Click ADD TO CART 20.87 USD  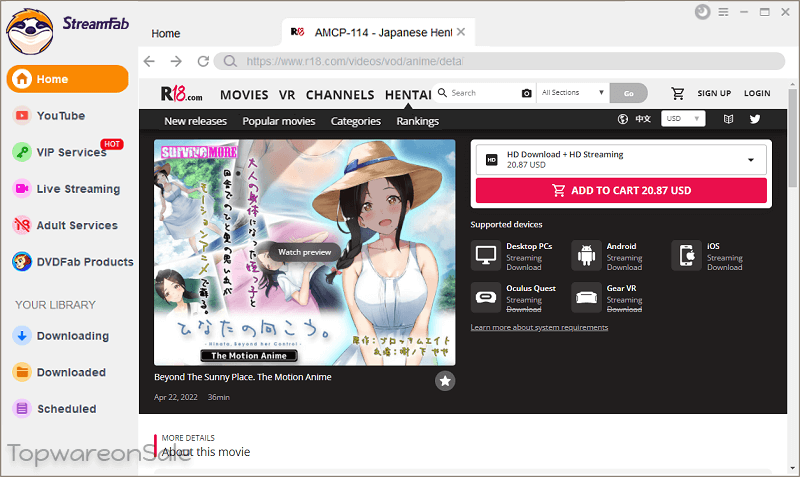tap(621, 190)
